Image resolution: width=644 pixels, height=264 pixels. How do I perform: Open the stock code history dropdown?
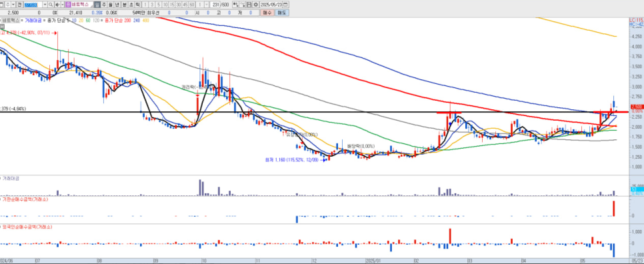(x=45, y=5)
